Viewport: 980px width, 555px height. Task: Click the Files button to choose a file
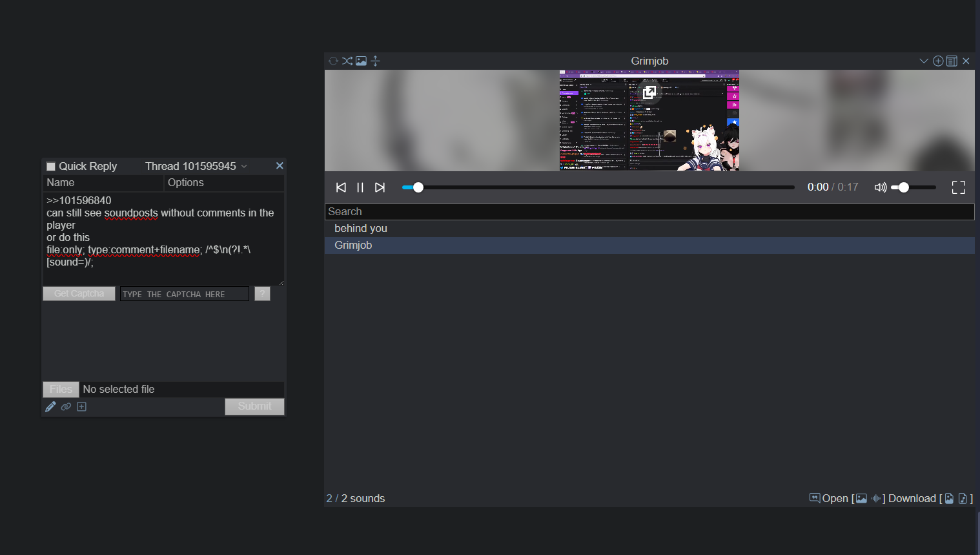61,390
